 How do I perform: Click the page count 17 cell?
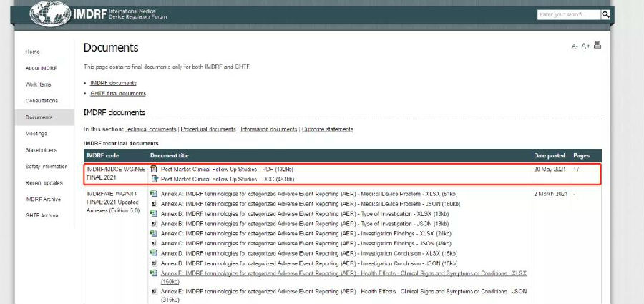[576, 170]
